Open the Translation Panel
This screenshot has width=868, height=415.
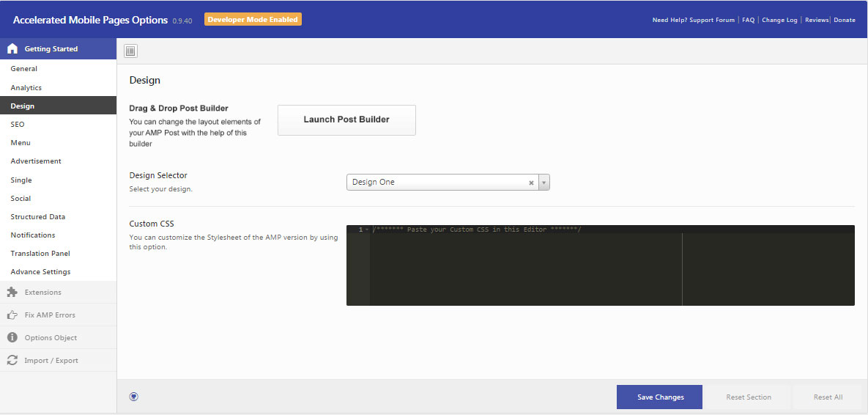click(58, 253)
